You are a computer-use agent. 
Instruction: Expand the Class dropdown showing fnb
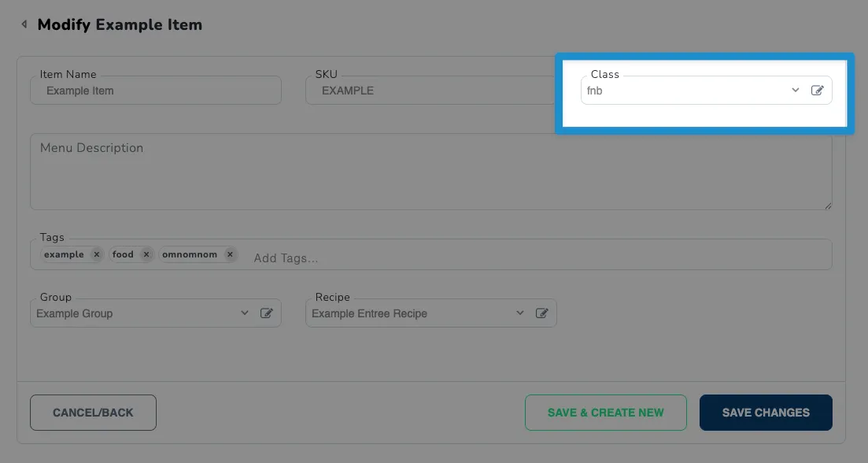(x=795, y=91)
